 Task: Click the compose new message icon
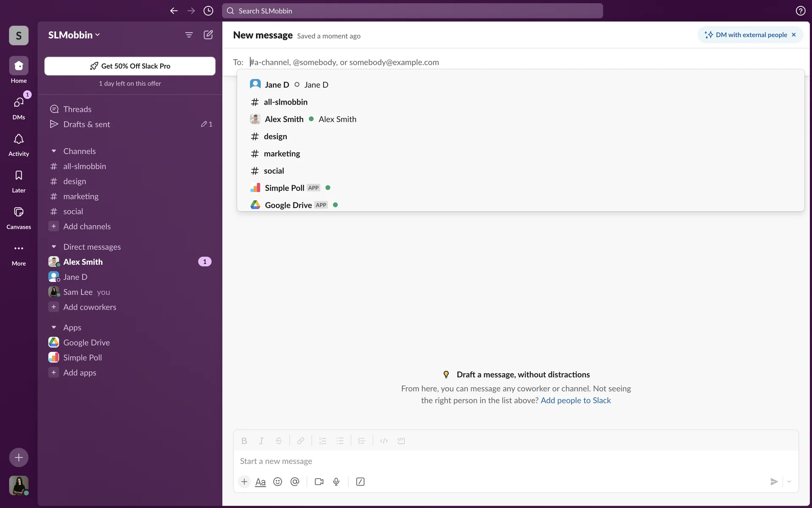[x=208, y=35]
